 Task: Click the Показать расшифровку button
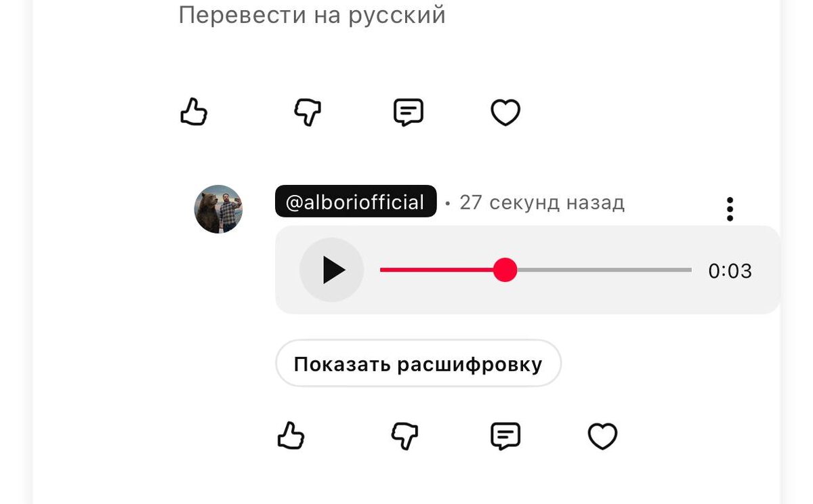pyautogui.click(x=418, y=364)
